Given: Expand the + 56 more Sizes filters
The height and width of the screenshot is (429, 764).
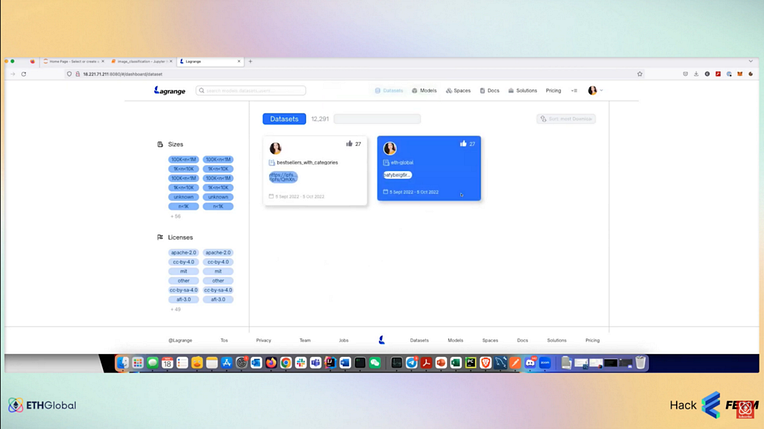Looking at the screenshot, I should (x=175, y=216).
